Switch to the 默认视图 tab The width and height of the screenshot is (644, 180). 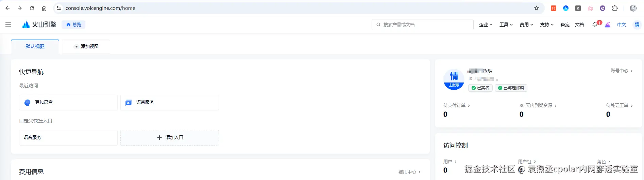pyautogui.click(x=35, y=46)
